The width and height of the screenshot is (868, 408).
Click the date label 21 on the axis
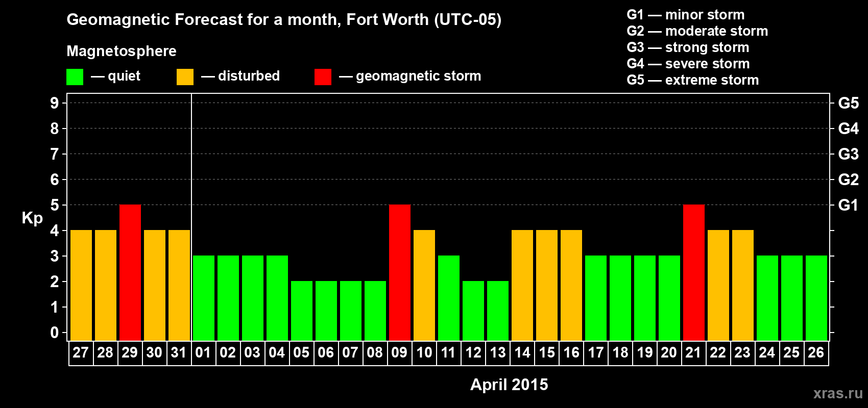[693, 353]
